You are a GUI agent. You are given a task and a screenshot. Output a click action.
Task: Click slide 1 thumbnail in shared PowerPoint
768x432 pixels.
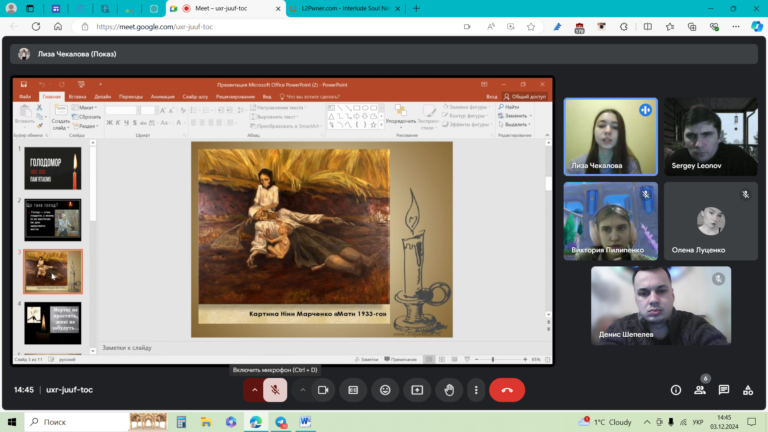[x=53, y=168]
